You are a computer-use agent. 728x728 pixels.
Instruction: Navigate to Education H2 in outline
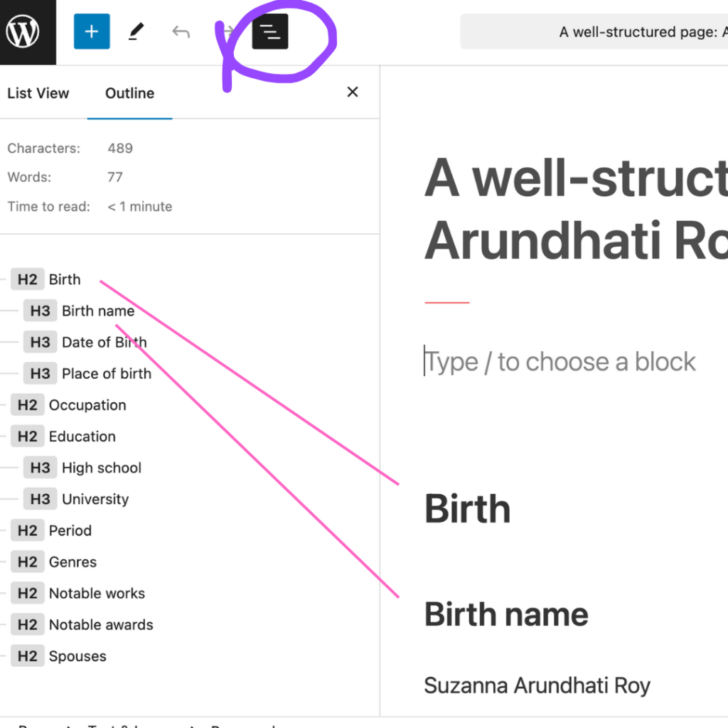point(82,437)
